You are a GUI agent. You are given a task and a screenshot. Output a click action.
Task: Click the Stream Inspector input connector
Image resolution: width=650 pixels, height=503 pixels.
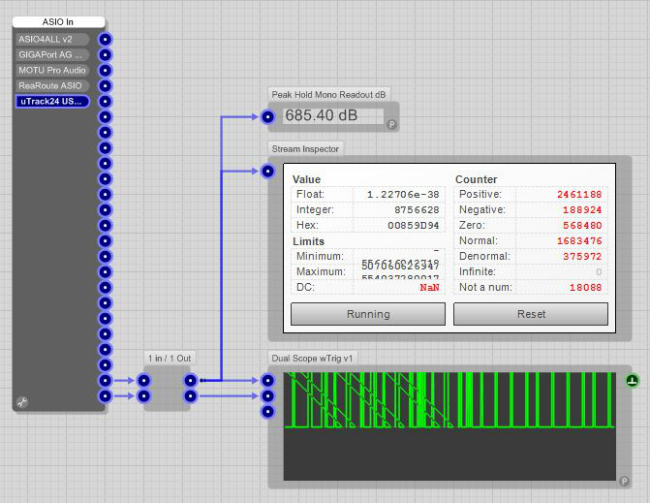(268, 171)
